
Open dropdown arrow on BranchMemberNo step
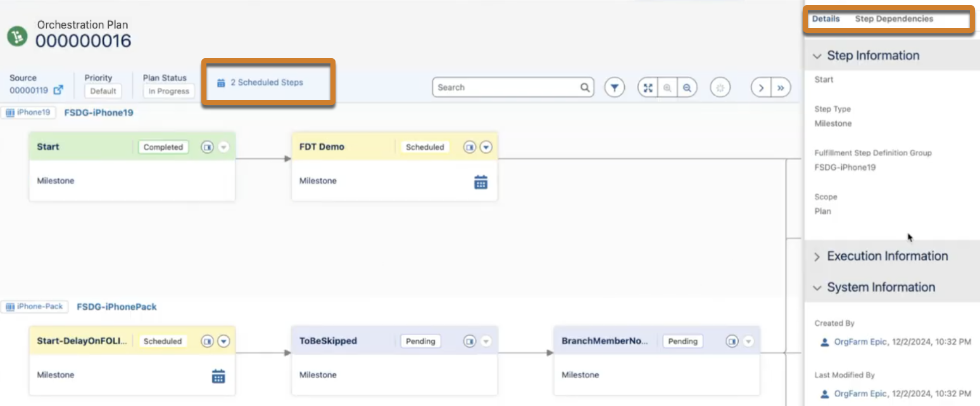click(x=748, y=341)
